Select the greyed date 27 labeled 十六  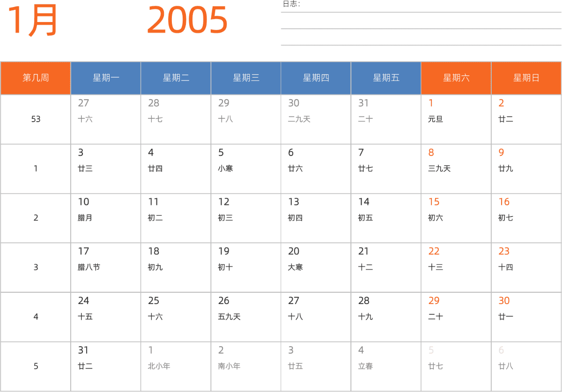pyautogui.click(x=106, y=120)
